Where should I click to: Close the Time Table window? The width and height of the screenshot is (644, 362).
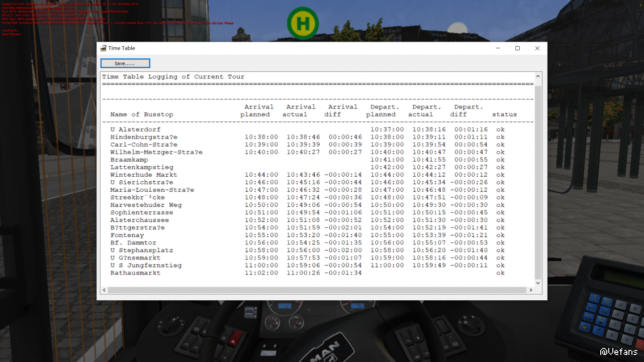click(x=537, y=48)
